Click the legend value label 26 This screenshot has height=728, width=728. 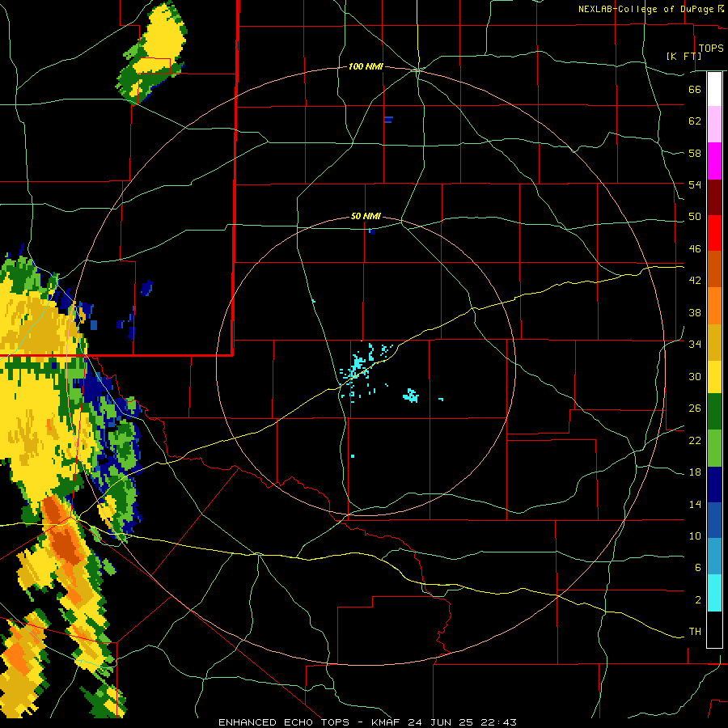695,408
